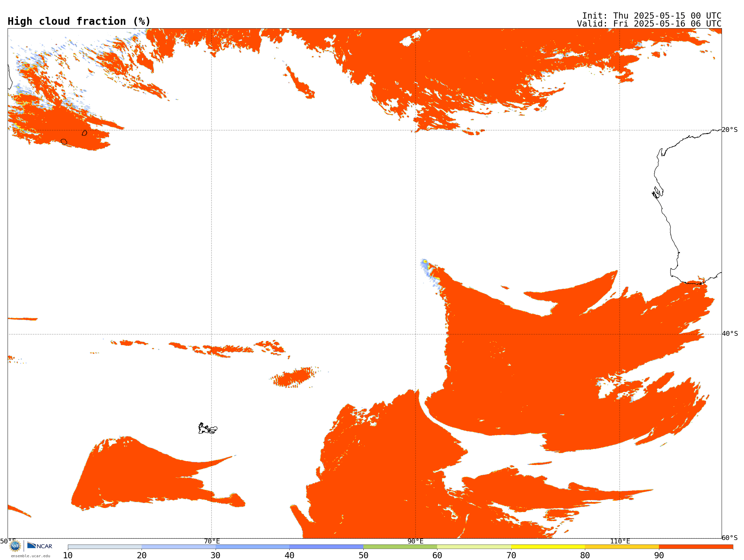Viewport: 744px width, 560px height.
Task: Click the 70°E longitude label
Action: tap(212, 541)
